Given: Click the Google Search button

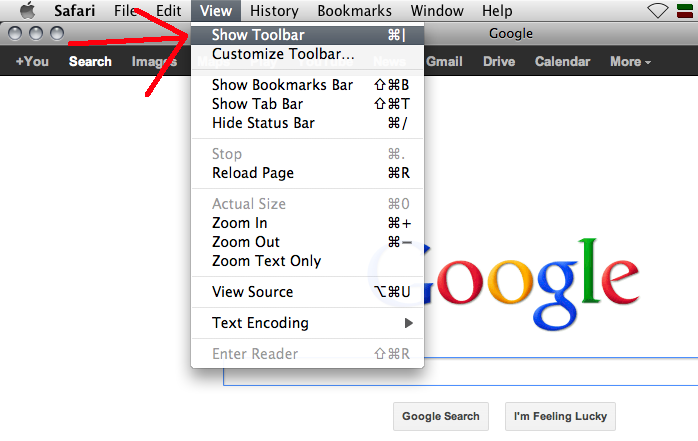Looking at the screenshot, I should pos(441,417).
